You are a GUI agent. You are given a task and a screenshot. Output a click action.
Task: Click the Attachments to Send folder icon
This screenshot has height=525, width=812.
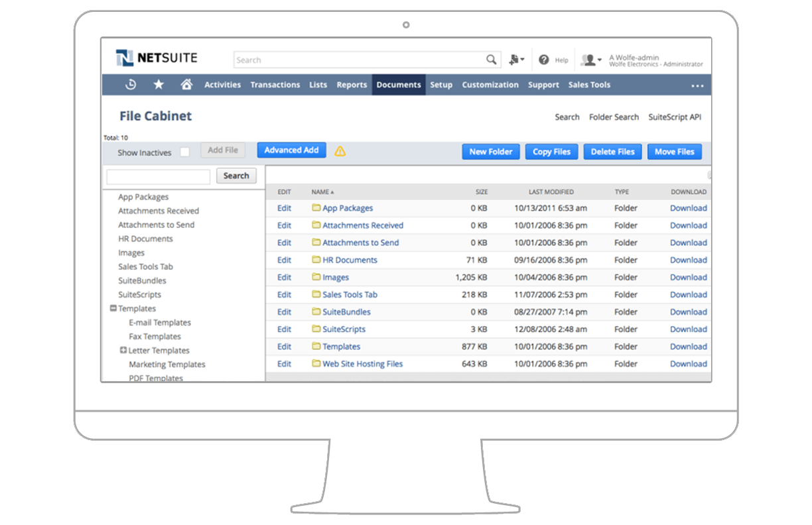(x=316, y=243)
